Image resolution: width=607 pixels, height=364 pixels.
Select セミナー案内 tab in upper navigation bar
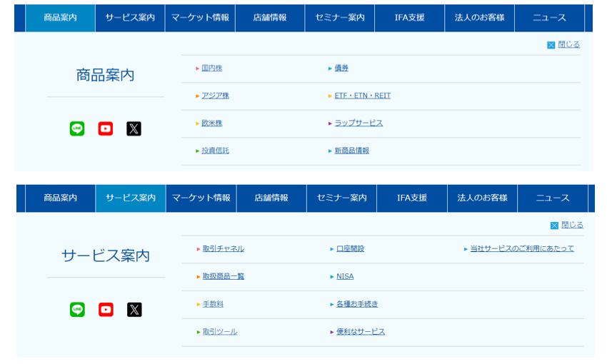[340, 18]
